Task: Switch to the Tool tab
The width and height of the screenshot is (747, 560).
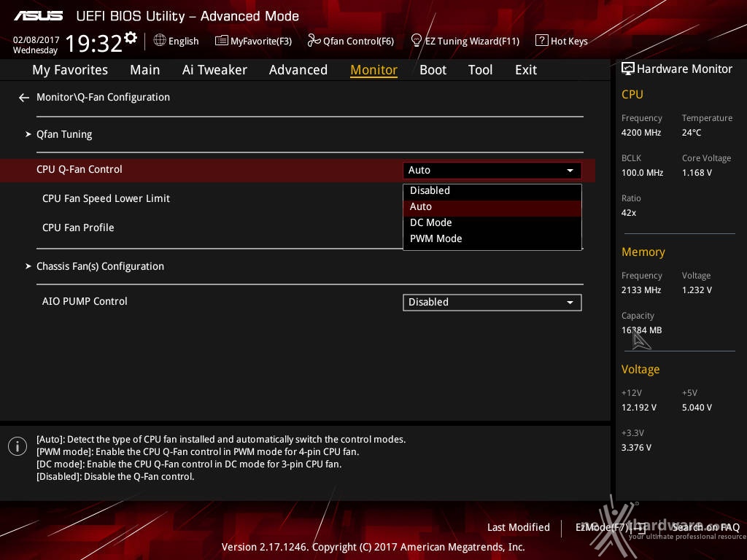Action: point(480,70)
